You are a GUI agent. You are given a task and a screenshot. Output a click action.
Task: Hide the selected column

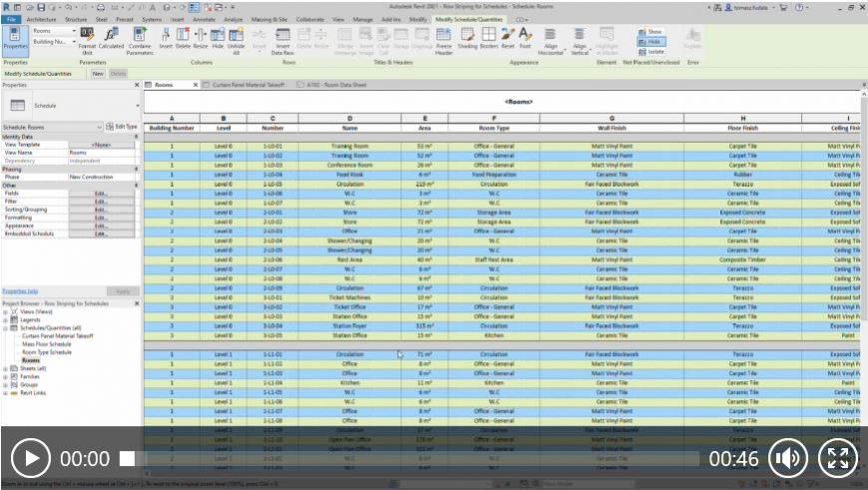click(x=217, y=38)
